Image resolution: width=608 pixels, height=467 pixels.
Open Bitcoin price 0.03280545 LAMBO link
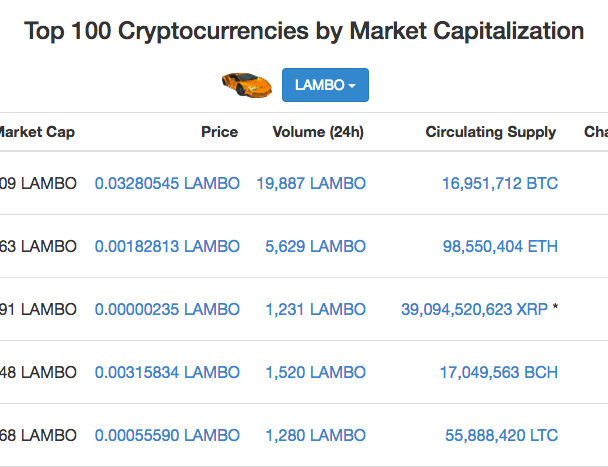(x=167, y=183)
